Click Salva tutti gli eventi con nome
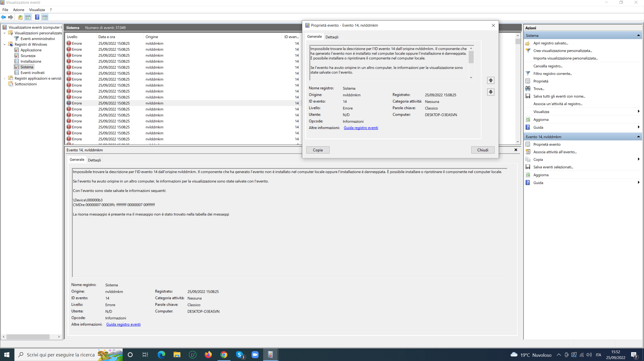 559,96
